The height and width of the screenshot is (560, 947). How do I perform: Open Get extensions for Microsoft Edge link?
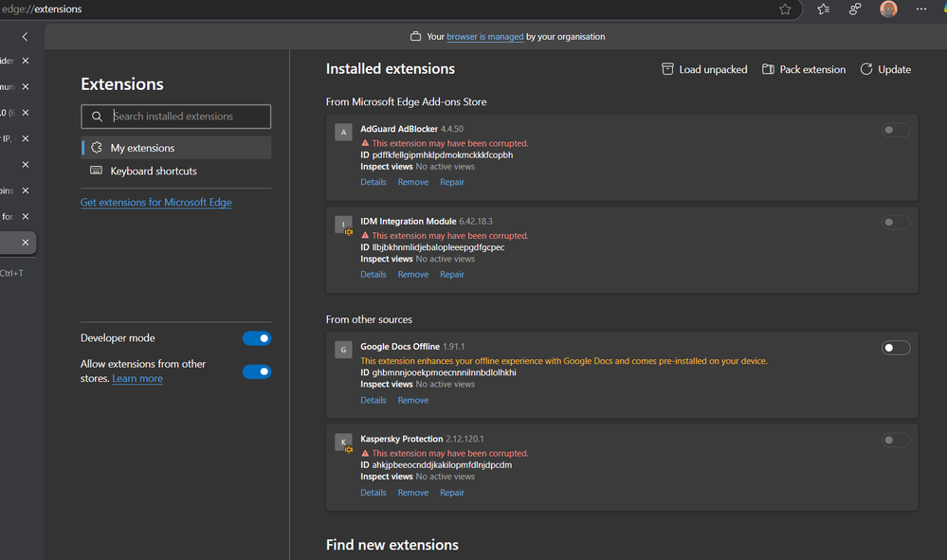pyautogui.click(x=155, y=202)
